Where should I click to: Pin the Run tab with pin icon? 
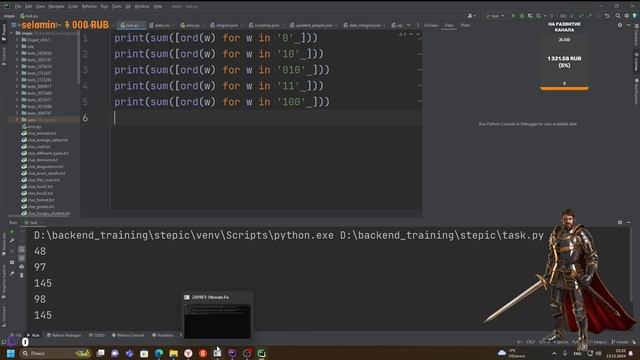pos(12,273)
